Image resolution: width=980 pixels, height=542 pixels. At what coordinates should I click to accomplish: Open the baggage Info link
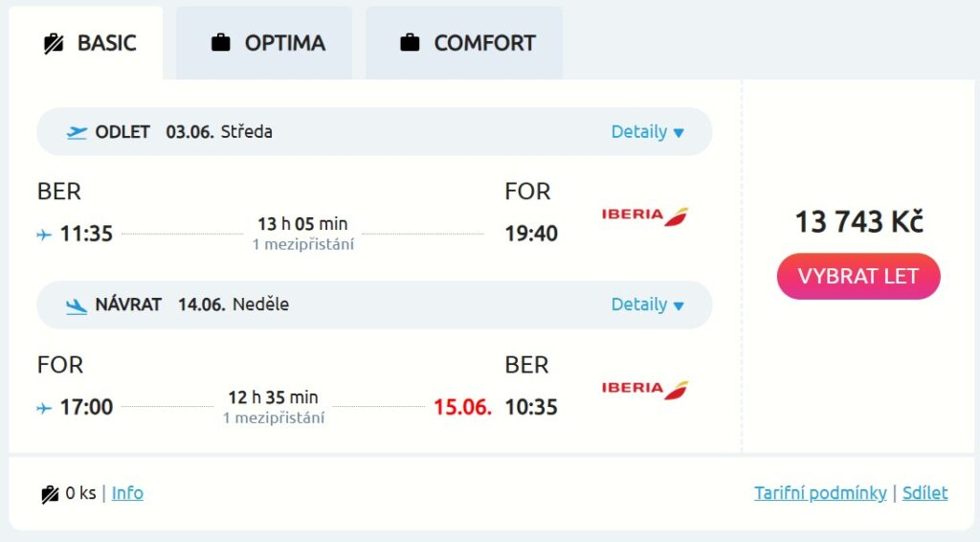127,493
